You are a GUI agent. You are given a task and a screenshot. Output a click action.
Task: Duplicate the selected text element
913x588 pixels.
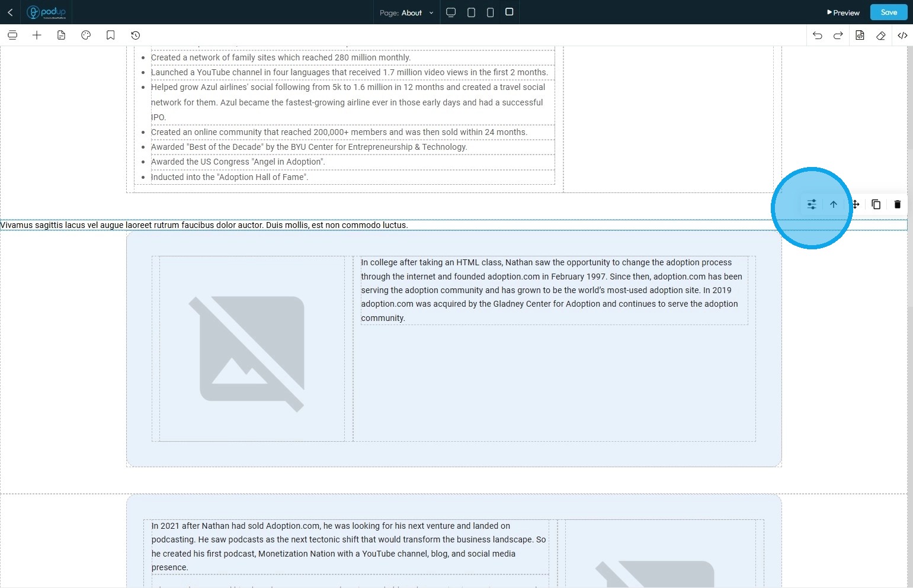(876, 204)
